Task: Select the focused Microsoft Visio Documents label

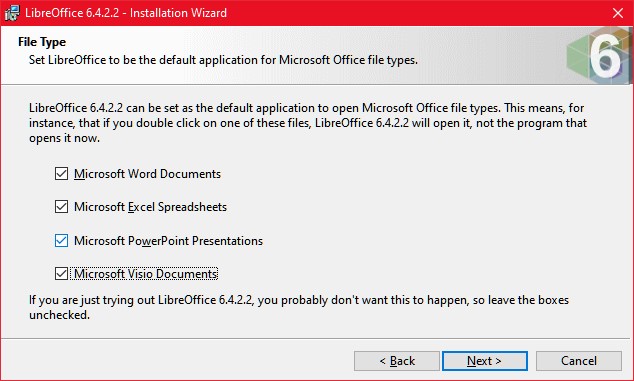Action: [146, 274]
